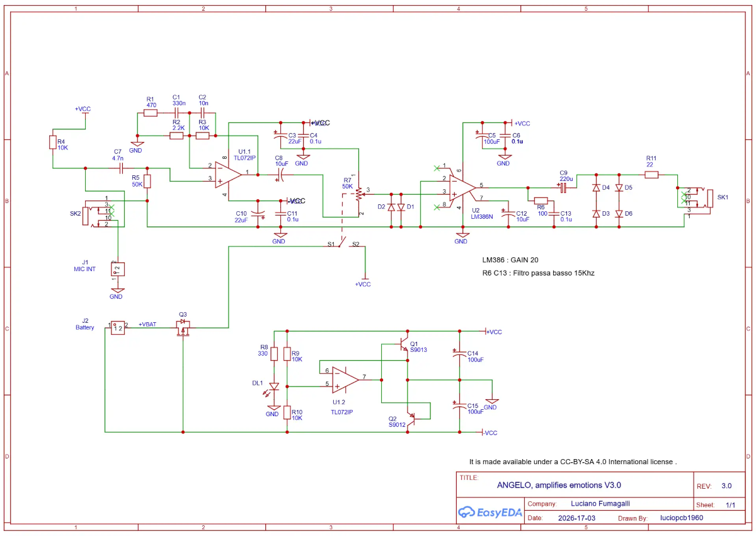This screenshot has width=756, height=536.
Task: Select the J2 Battery connector
Action: pyautogui.click(x=118, y=327)
